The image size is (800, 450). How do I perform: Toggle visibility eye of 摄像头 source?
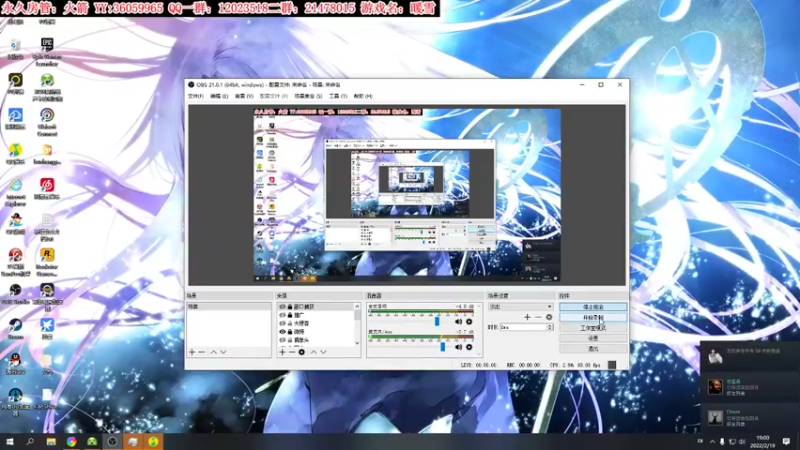282,340
